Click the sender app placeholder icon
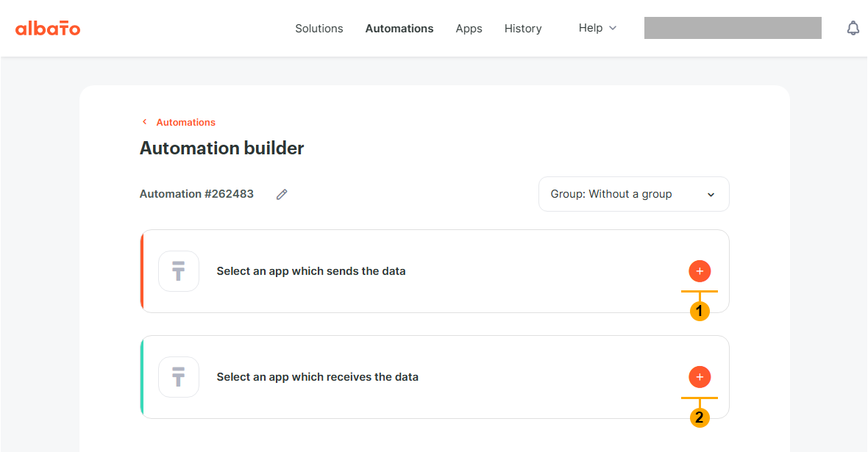 [178, 271]
